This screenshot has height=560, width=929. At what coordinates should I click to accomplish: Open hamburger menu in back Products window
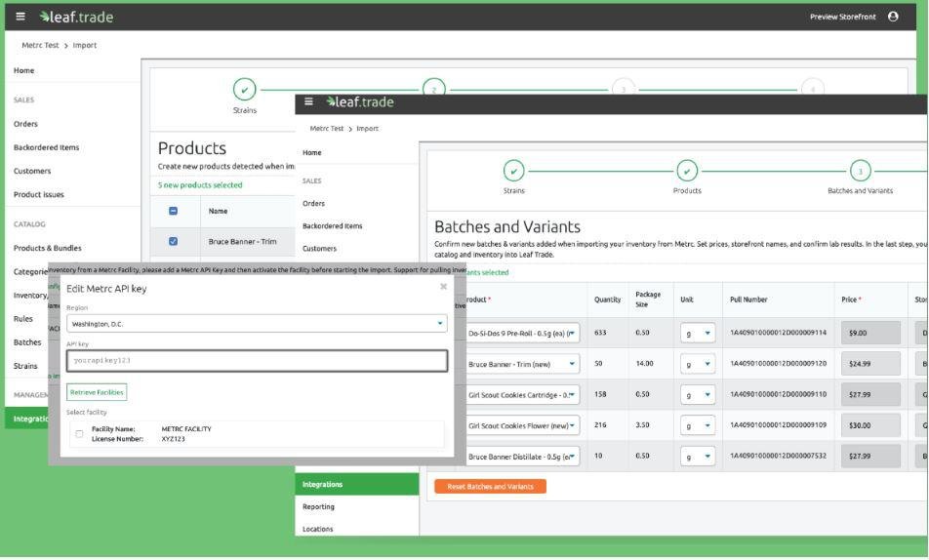pyautogui.click(x=20, y=17)
